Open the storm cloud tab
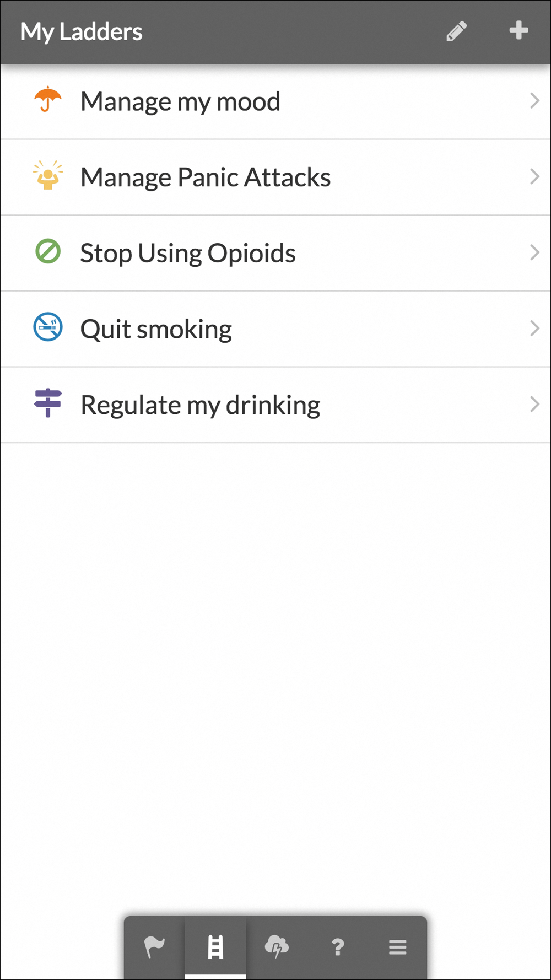This screenshot has height=980, width=551. [277, 947]
